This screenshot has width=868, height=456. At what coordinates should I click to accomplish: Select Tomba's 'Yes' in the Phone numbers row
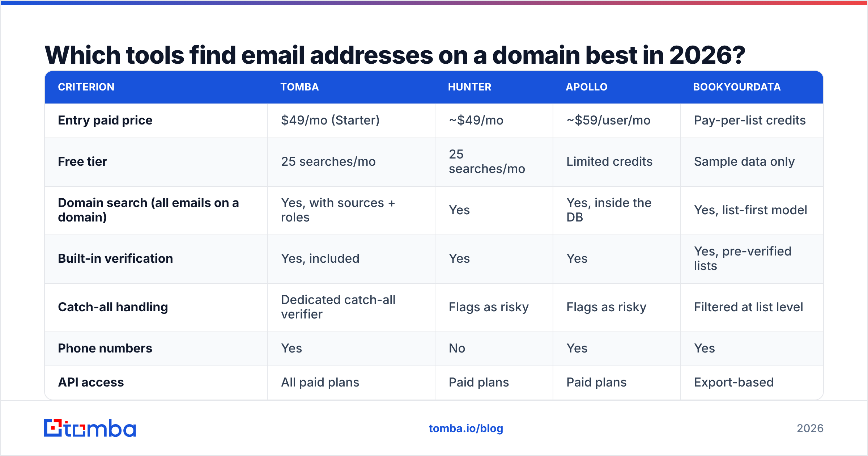click(x=292, y=348)
